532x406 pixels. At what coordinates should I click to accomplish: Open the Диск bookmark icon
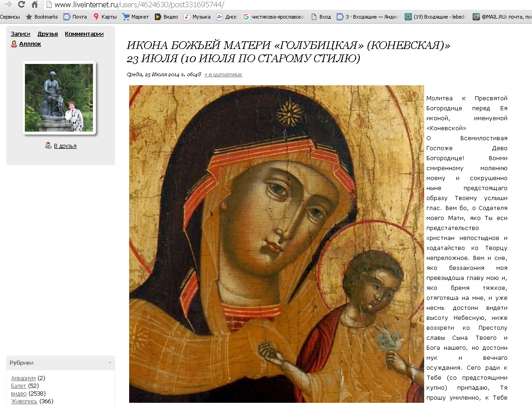pyautogui.click(x=219, y=17)
